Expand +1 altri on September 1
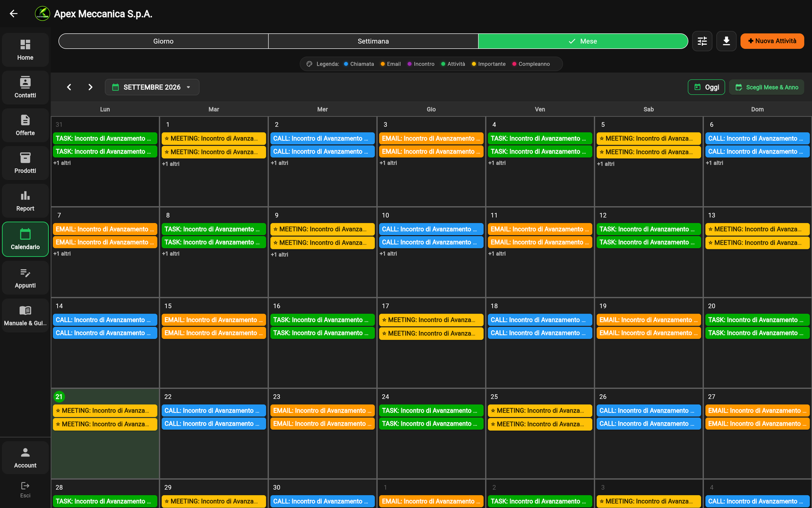The width and height of the screenshot is (812, 508). tap(171, 164)
